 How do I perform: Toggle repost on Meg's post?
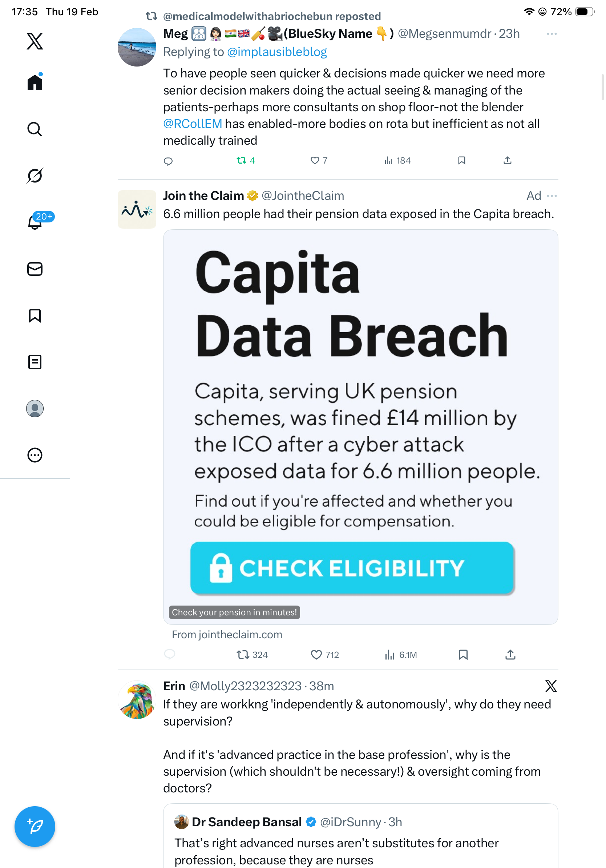tap(241, 161)
